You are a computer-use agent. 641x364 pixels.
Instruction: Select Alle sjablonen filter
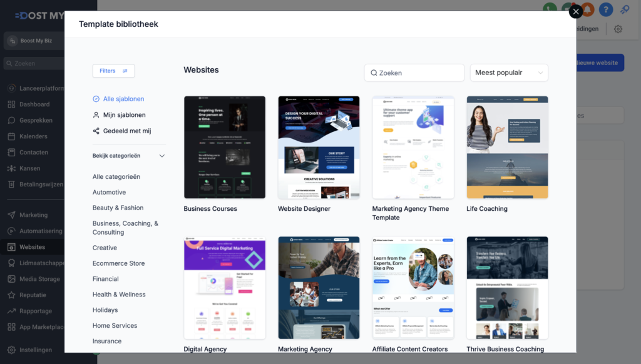(x=123, y=99)
